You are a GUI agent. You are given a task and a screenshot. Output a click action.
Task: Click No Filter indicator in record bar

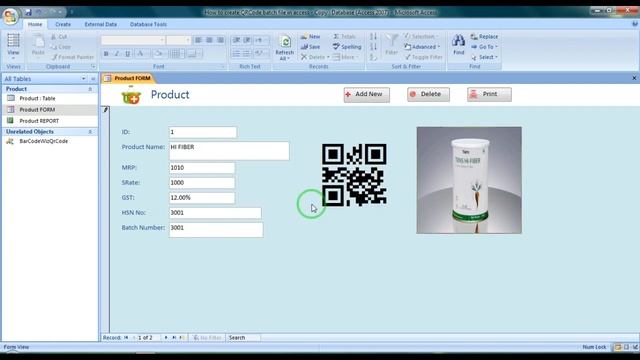207,338
